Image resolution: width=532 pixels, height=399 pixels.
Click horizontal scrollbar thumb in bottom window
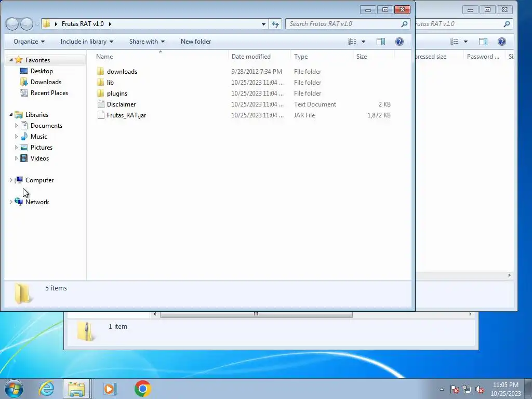pos(256,314)
